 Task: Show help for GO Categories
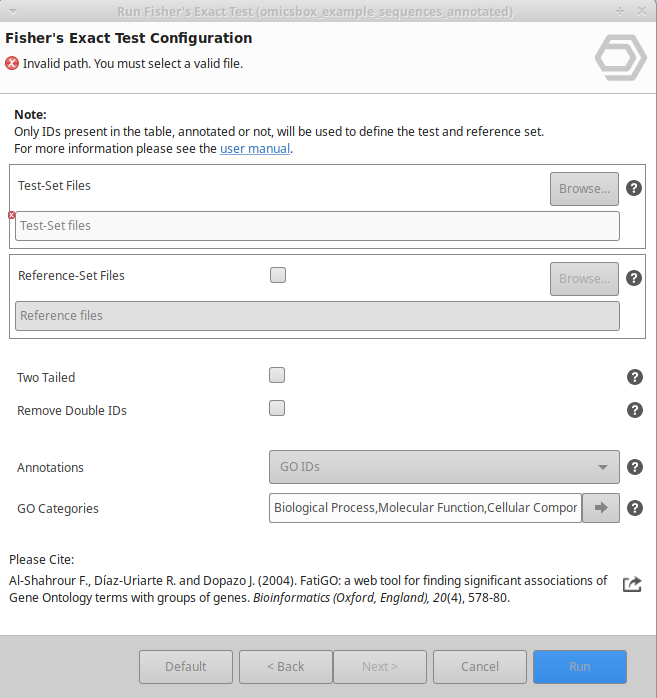click(634, 508)
